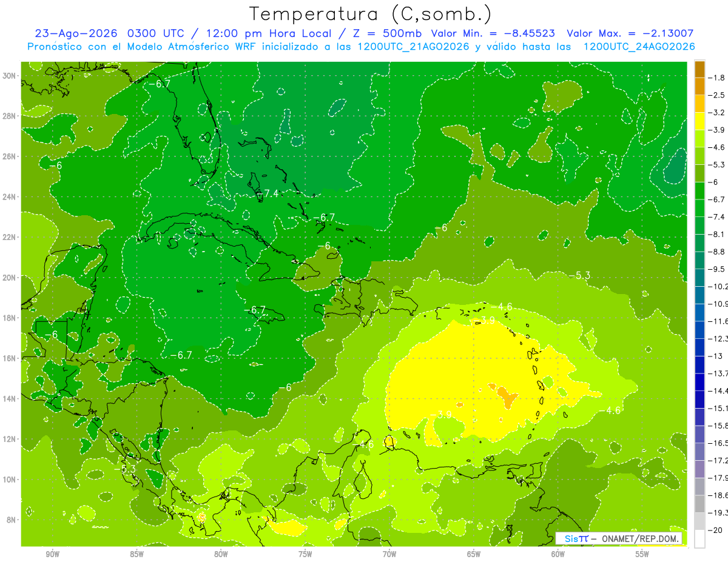728x562 pixels.
Task: Click the "-2.5" color scale label
Action: pos(716,95)
